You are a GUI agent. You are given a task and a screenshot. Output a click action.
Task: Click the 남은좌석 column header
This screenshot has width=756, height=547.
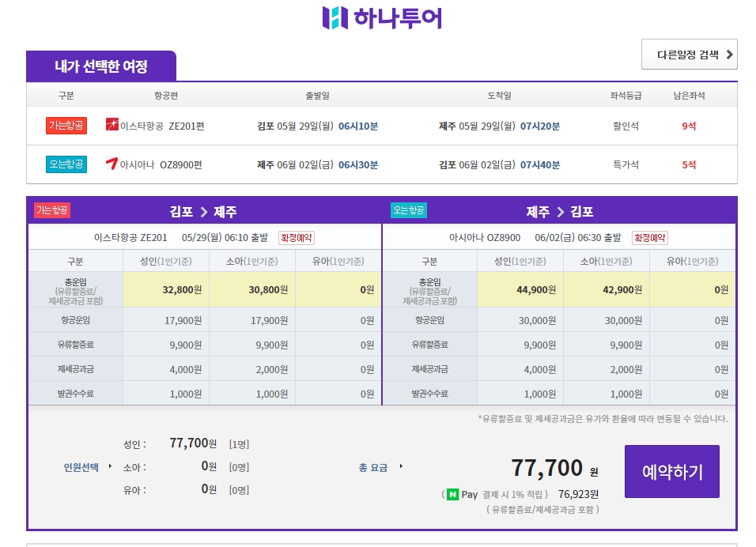tap(689, 96)
